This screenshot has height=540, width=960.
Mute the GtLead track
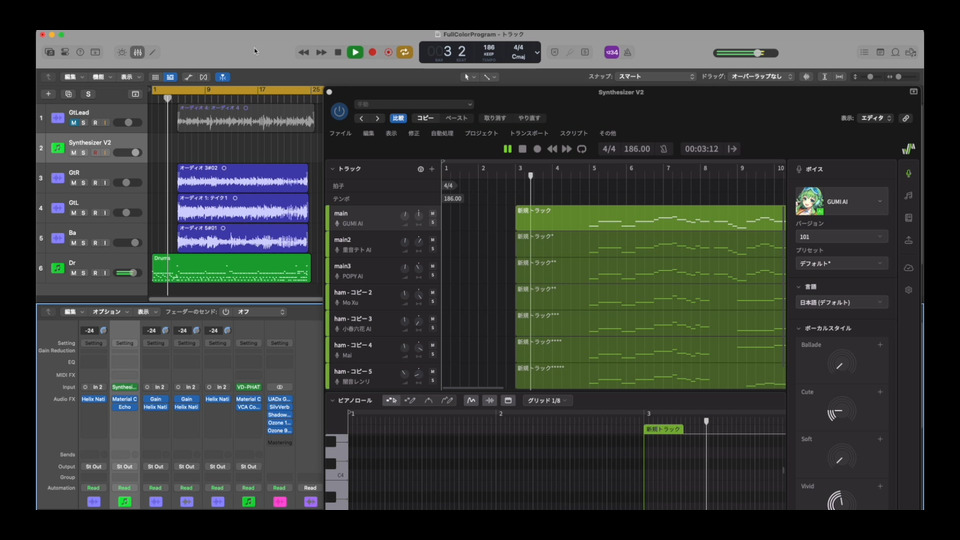click(x=74, y=122)
